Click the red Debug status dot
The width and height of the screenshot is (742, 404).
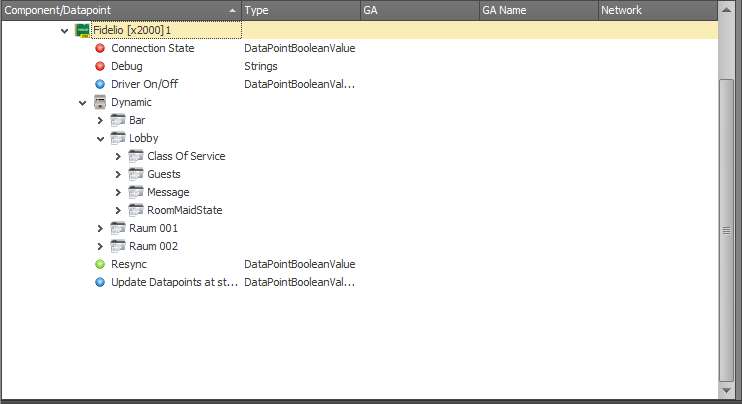[x=100, y=66]
